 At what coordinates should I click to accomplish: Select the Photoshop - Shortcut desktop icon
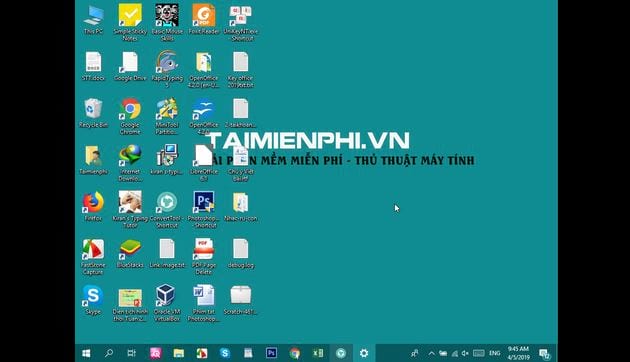pyautogui.click(x=204, y=209)
